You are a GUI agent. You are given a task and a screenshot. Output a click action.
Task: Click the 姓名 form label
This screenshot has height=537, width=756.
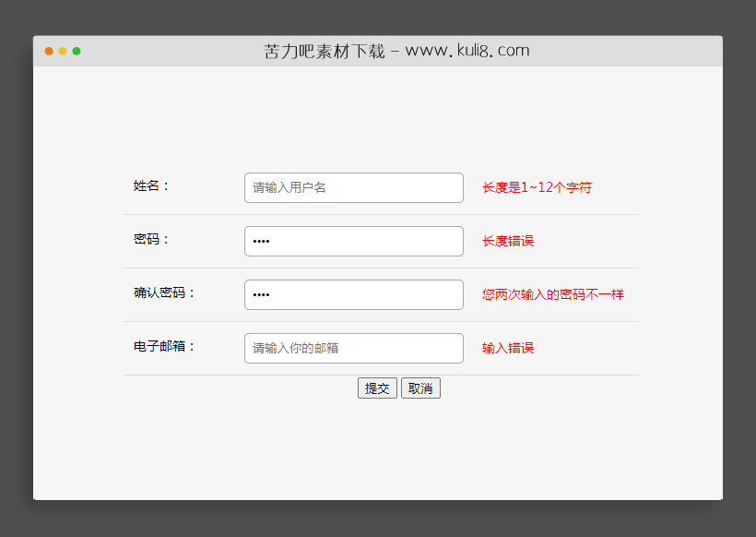coord(149,187)
